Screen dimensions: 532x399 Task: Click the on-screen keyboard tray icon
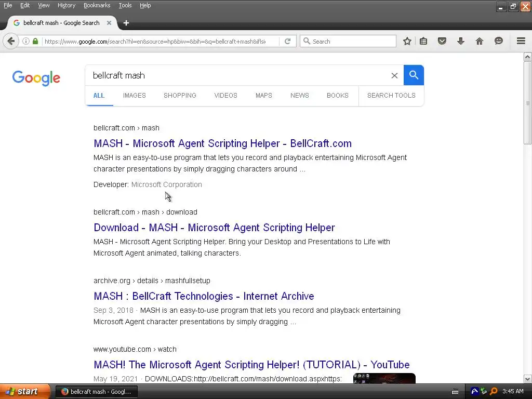pos(455,392)
